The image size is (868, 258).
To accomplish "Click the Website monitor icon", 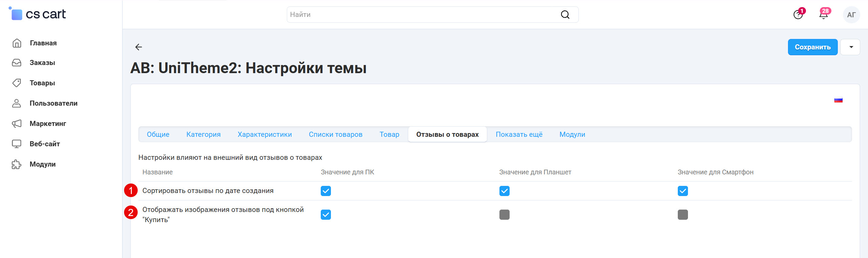I will pos(17,144).
